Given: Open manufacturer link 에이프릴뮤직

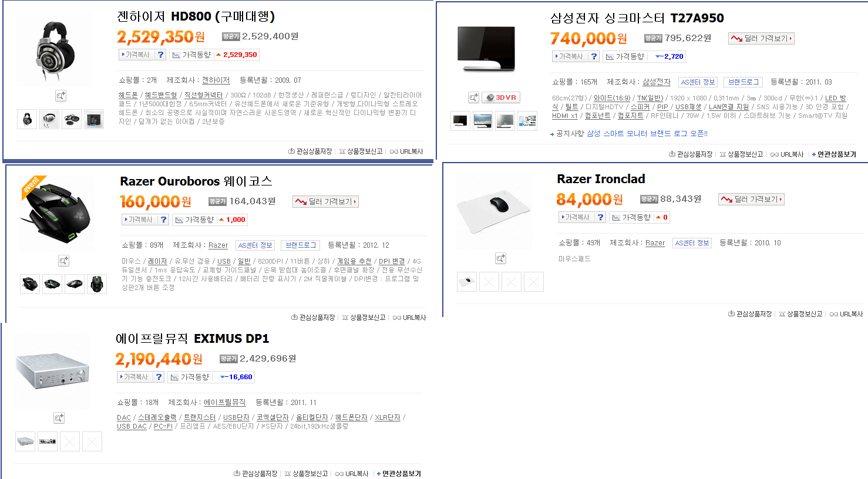Looking at the screenshot, I should tap(225, 403).
